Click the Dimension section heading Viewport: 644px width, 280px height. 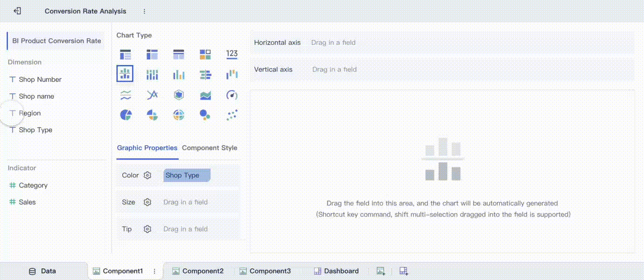point(25,62)
